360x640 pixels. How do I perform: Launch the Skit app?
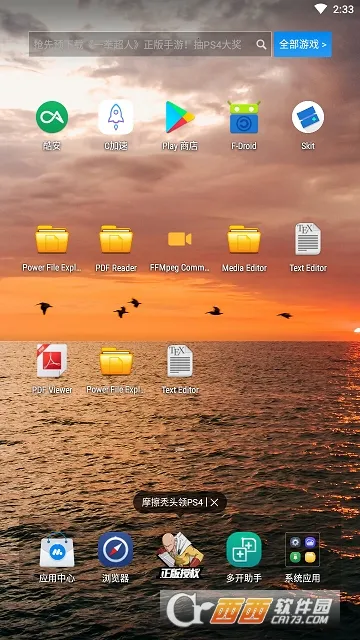(308, 117)
